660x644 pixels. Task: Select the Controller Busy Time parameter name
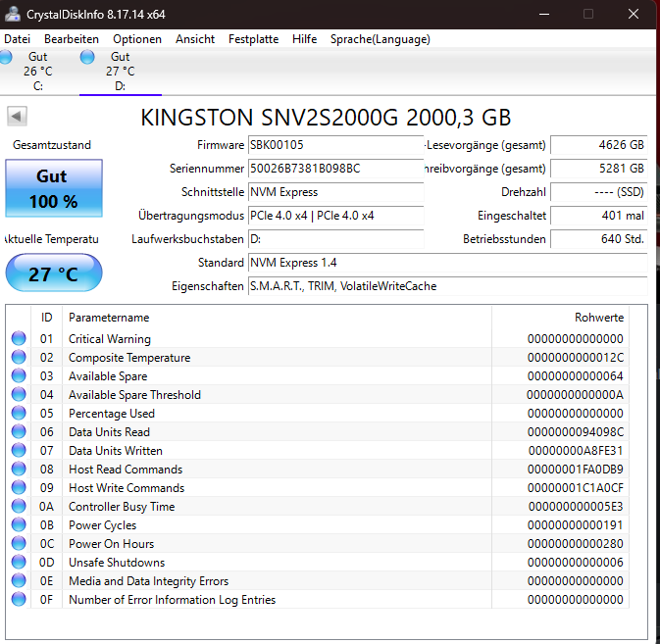tap(122, 507)
